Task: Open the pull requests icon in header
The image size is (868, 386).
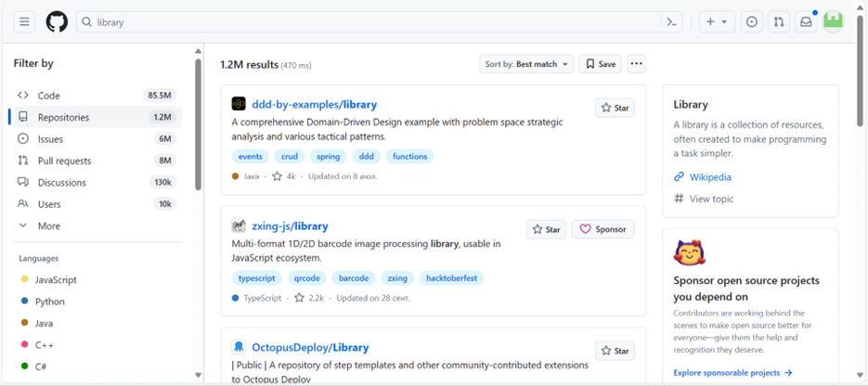Action: [779, 22]
